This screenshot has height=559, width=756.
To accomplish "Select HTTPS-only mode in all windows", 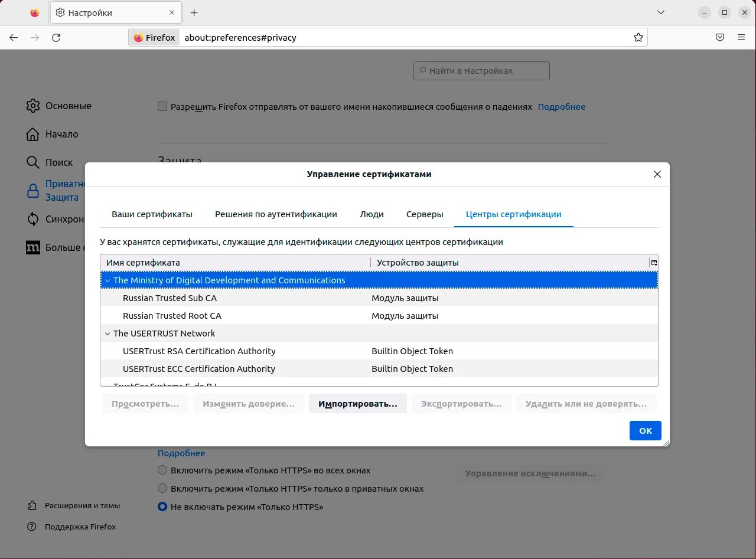I will coord(162,470).
